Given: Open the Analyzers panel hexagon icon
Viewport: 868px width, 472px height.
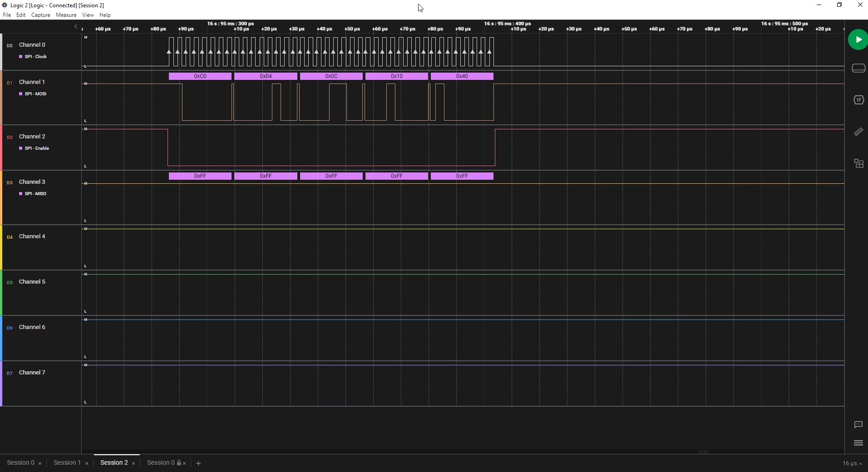Looking at the screenshot, I should pyautogui.click(x=859, y=100).
